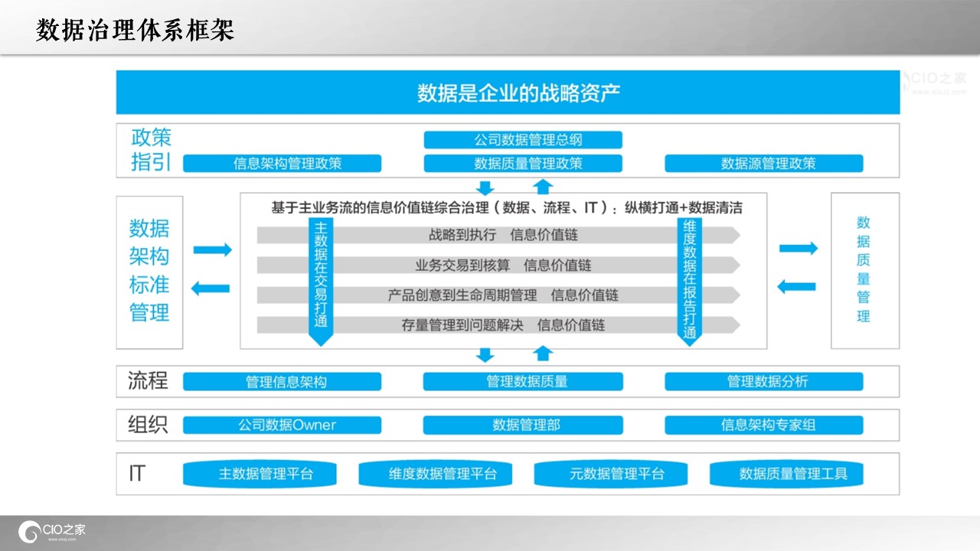This screenshot has width=980, height=551.
Task: Select the 业务交易到核算 信息价值链 row
Action: coord(498,265)
